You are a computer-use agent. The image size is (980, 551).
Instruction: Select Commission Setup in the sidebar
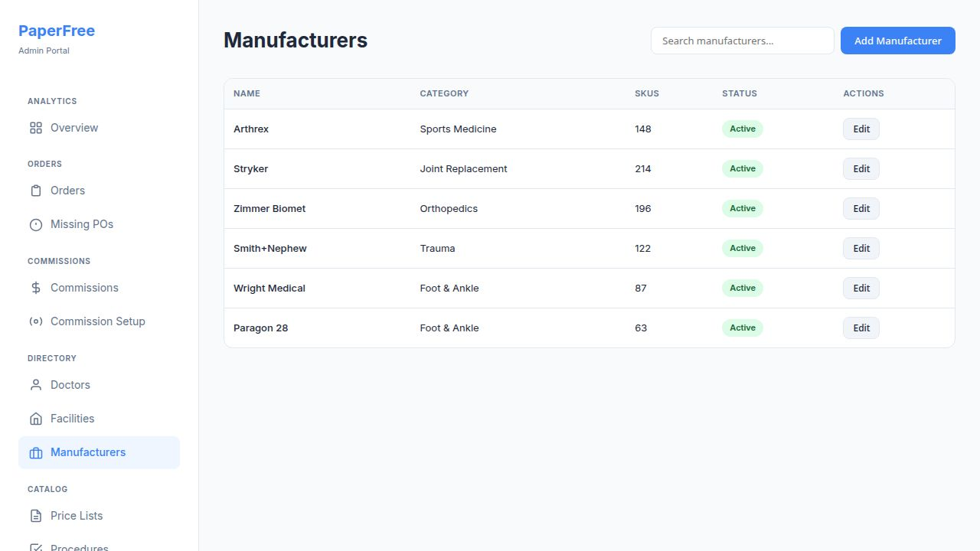[98, 321]
